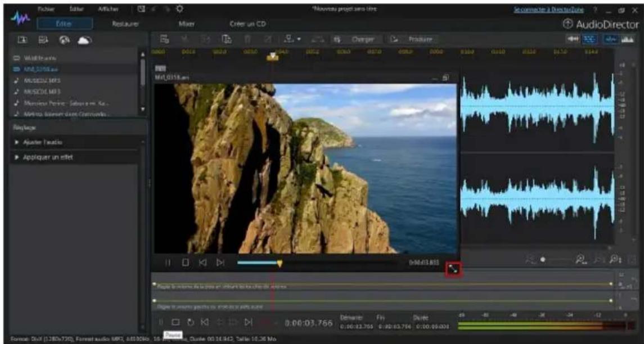The width and height of the screenshot is (644, 344).
Task: Stop the video preview playback
Action: point(186,262)
